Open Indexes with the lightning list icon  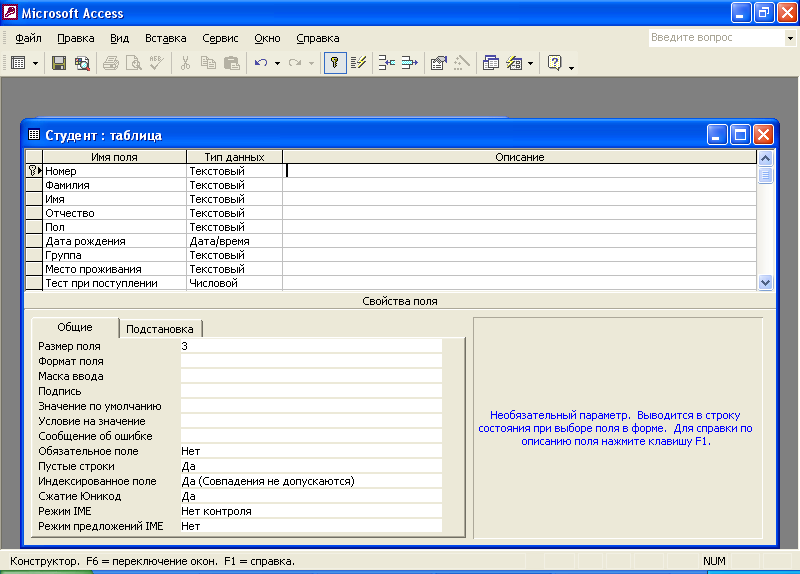click(x=359, y=63)
